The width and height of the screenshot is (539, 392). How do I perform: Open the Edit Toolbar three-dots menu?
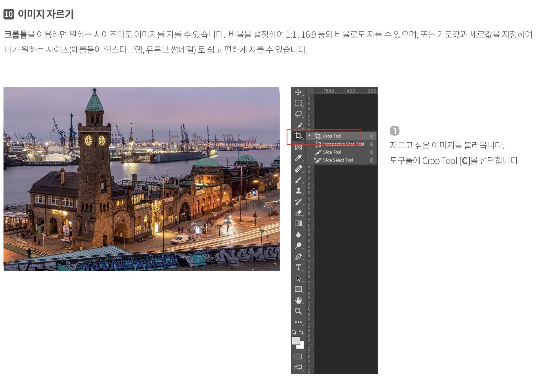pos(298,322)
